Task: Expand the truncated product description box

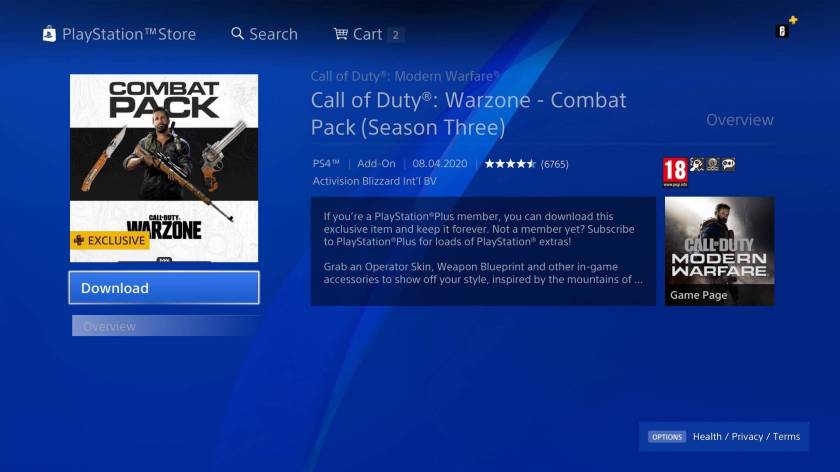Action: [483, 251]
